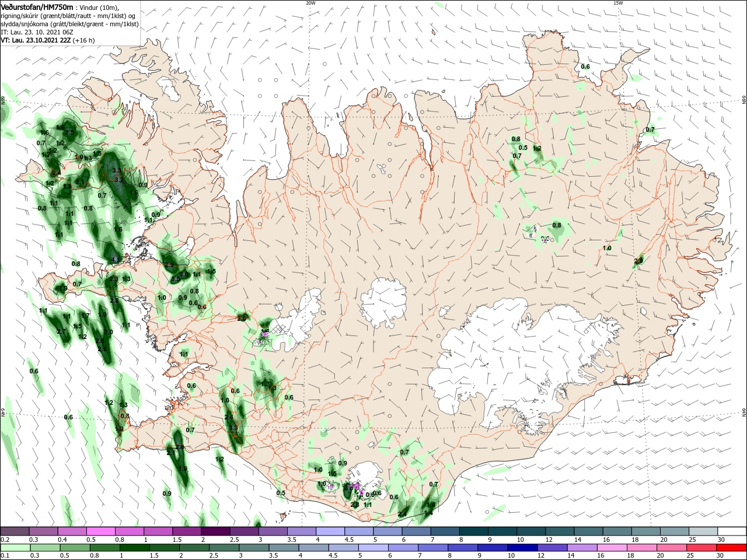
Task: Click the 20W longitude label at the top
Action: pyautogui.click(x=310, y=3)
